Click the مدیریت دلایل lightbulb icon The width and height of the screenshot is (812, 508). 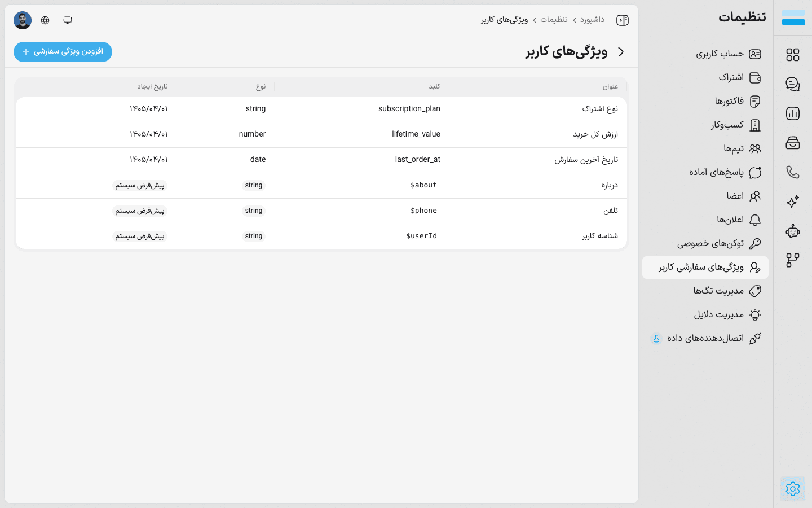(x=755, y=314)
